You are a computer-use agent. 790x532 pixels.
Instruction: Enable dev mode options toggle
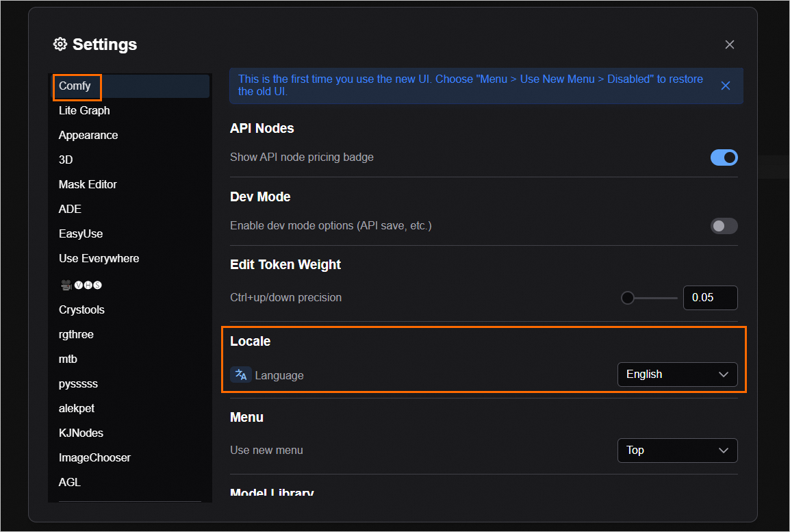tap(724, 226)
